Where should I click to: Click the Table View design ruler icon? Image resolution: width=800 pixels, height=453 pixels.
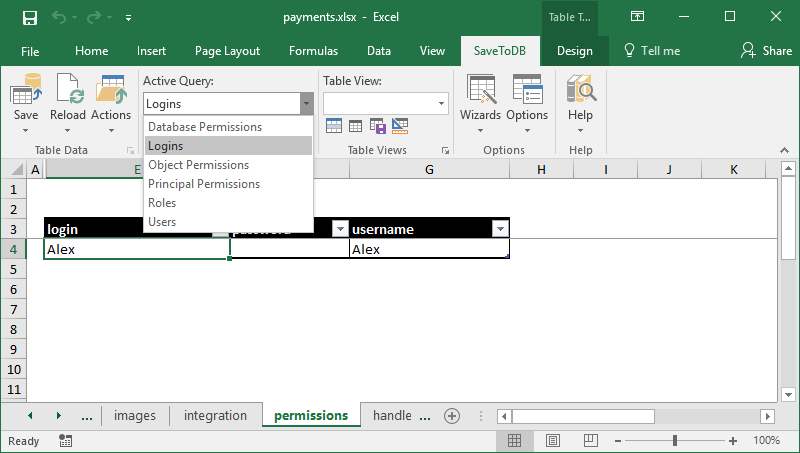click(400, 125)
